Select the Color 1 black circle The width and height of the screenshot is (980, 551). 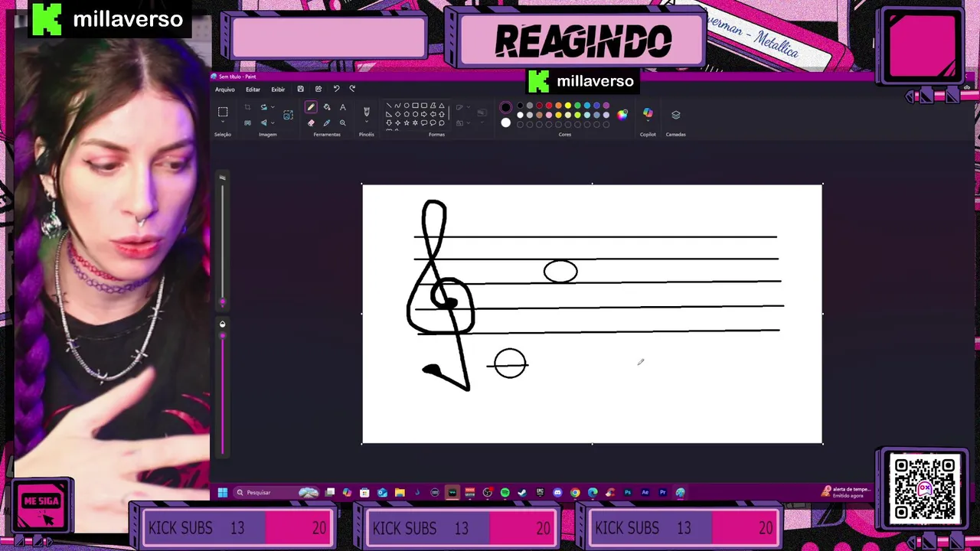[x=506, y=107]
